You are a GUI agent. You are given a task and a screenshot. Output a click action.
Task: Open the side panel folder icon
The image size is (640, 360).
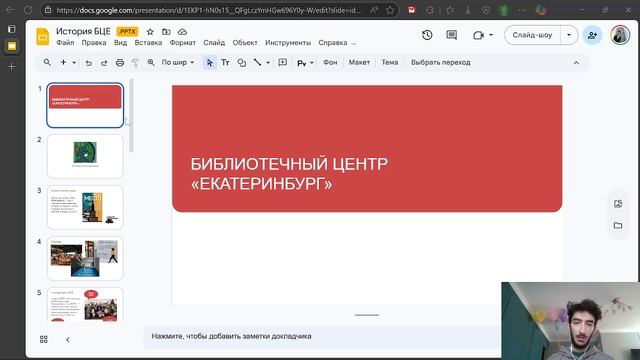tap(618, 225)
